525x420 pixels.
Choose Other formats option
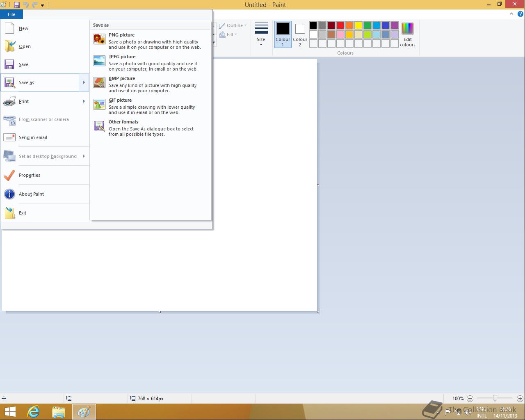(x=150, y=128)
